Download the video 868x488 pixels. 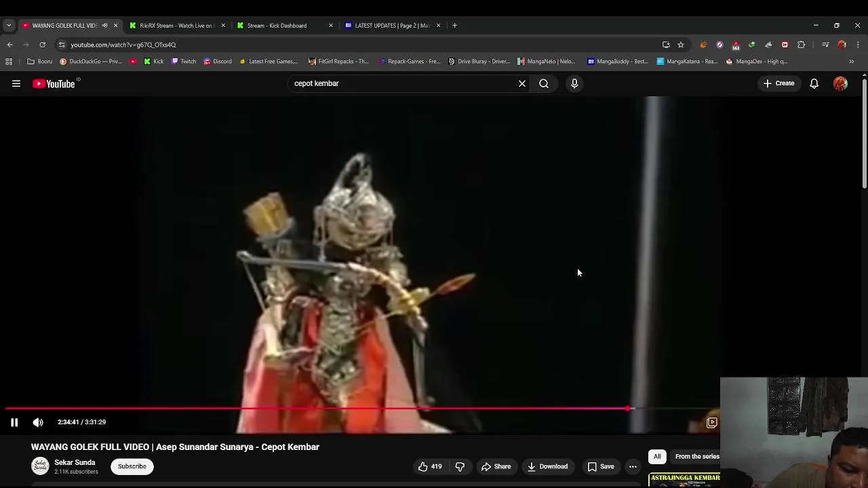click(547, 466)
